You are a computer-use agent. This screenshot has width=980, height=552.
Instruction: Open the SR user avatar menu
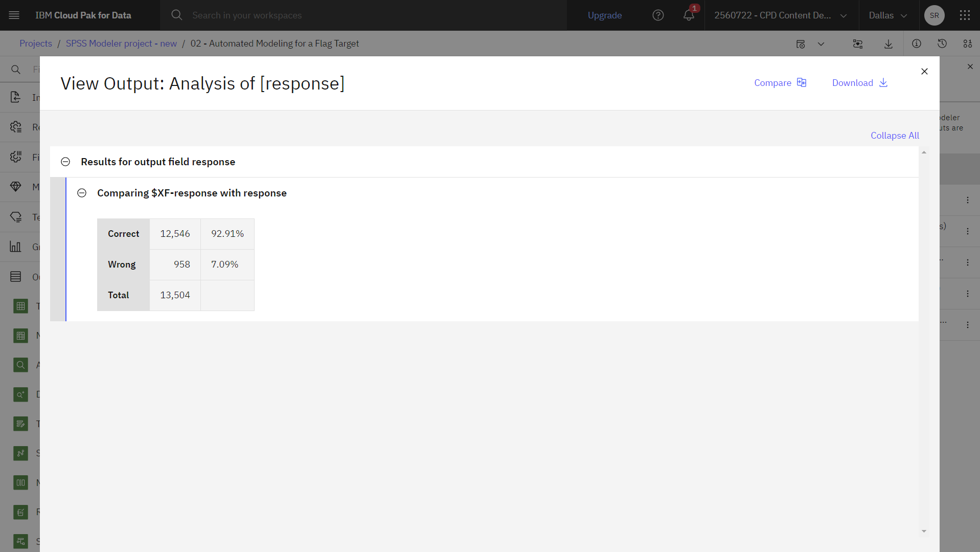(x=934, y=15)
